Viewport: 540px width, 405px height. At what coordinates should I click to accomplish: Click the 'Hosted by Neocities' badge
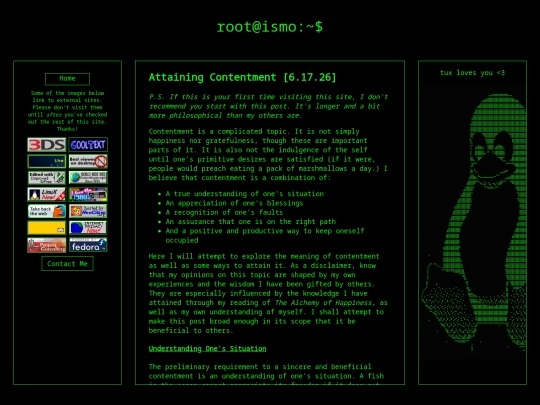click(88, 211)
